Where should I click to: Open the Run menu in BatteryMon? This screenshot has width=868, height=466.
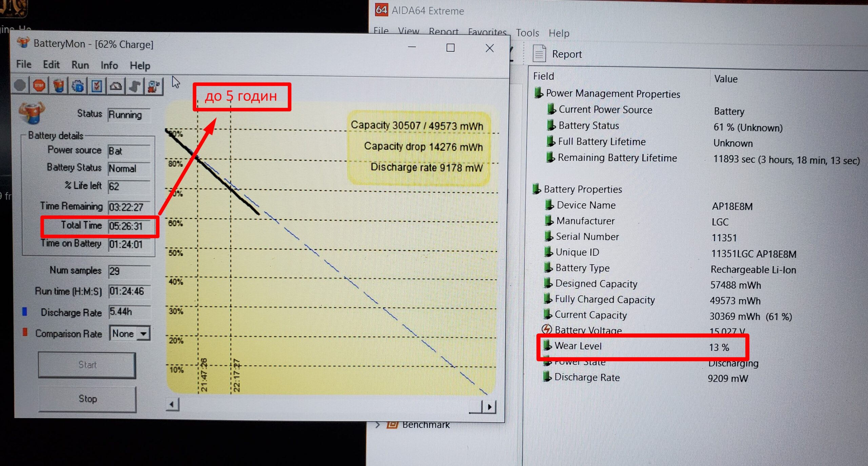click(80, 65)
